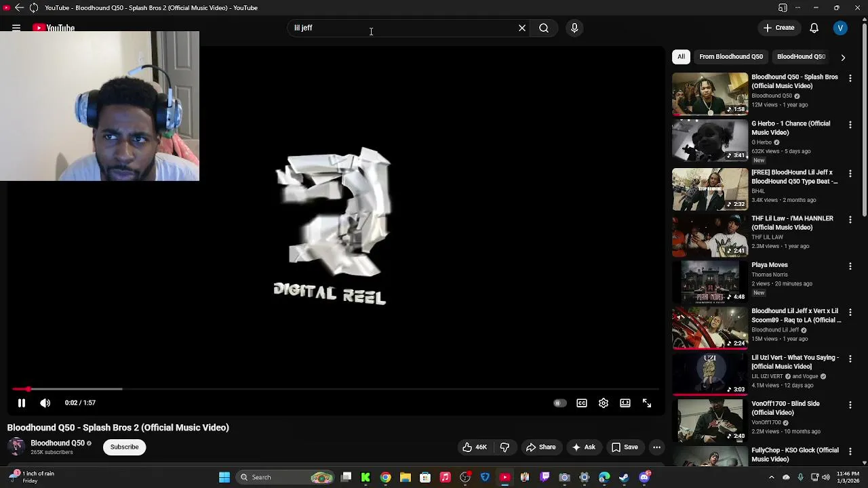
Task: Toggle closed captions in player
Action: [582, 403]
